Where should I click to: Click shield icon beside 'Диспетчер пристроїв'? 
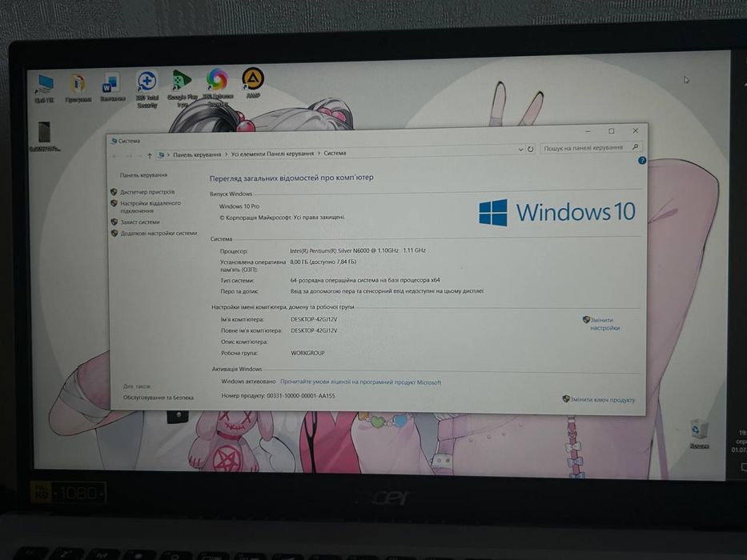click(114, 192)
